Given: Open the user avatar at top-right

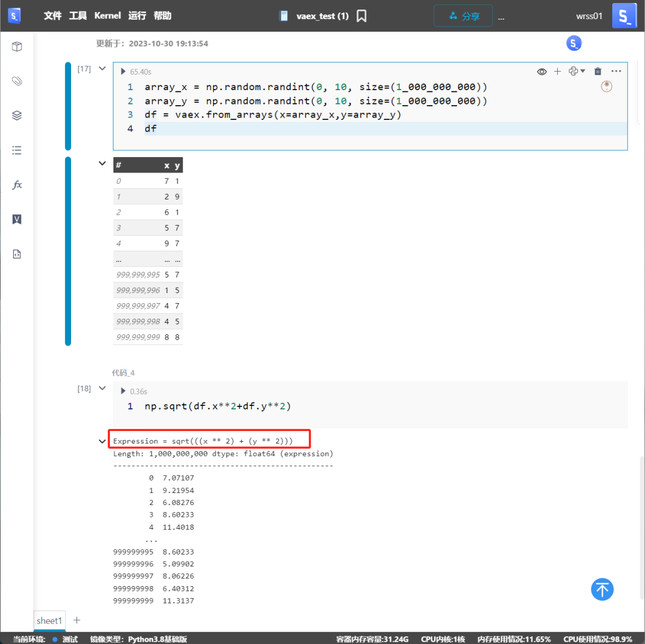Looking at the screenshot, I should (x=624, y=16).
